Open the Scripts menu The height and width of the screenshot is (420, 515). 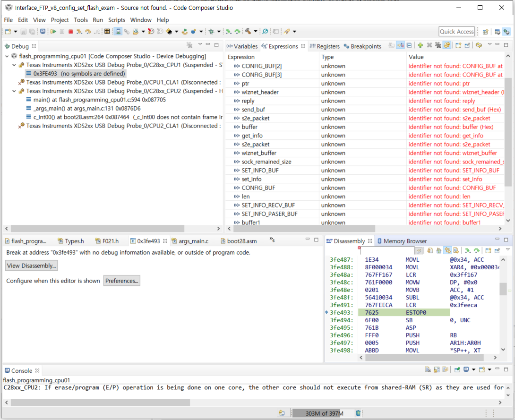[x=117, y=20]
